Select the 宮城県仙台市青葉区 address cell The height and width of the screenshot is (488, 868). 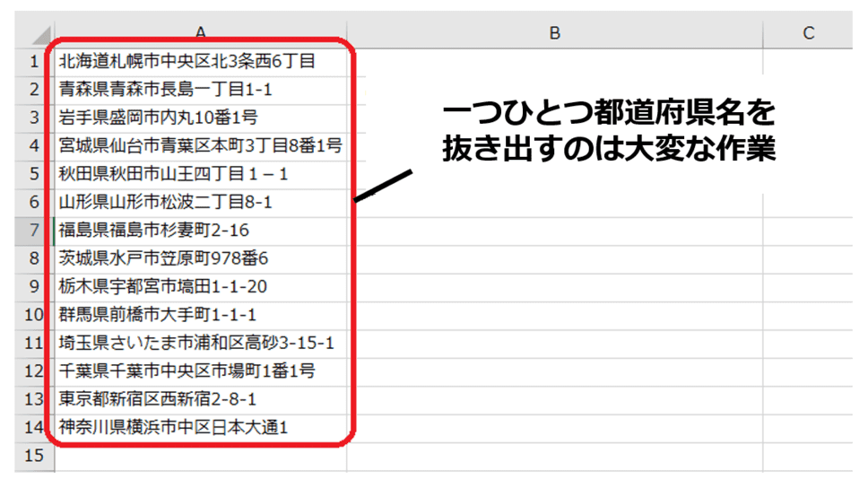[200, 145]
